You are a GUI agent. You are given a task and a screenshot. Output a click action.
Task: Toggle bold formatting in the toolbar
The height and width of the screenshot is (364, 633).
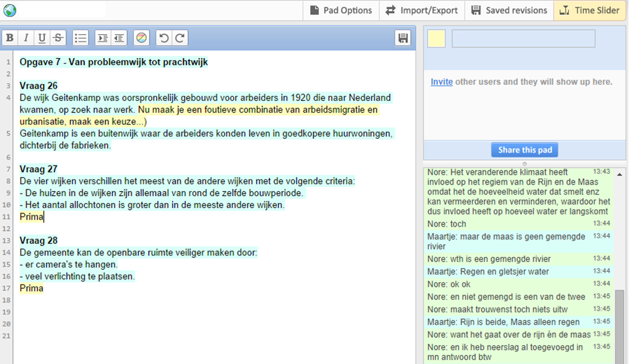pyautogui.click(x=10, y=38)
